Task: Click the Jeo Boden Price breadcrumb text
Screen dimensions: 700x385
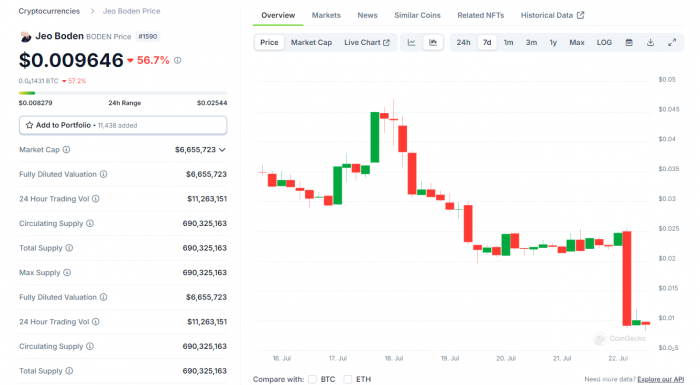Action: [x=131, y=11]
